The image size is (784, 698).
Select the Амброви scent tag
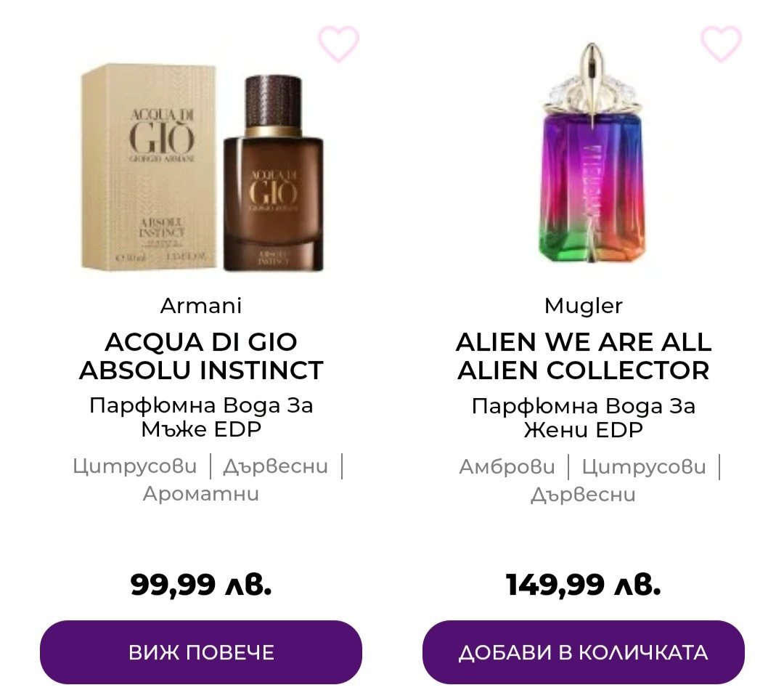[507, 467]
